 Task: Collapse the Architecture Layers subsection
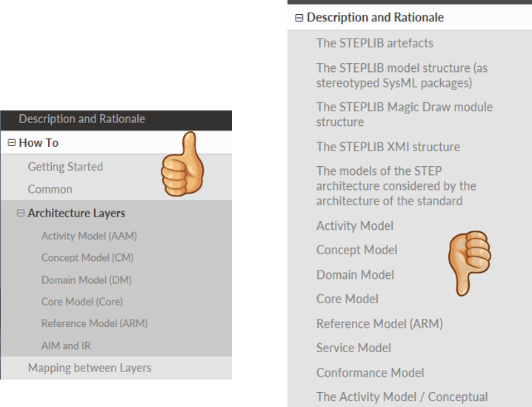pyautogui.click(x=21, y=214)
